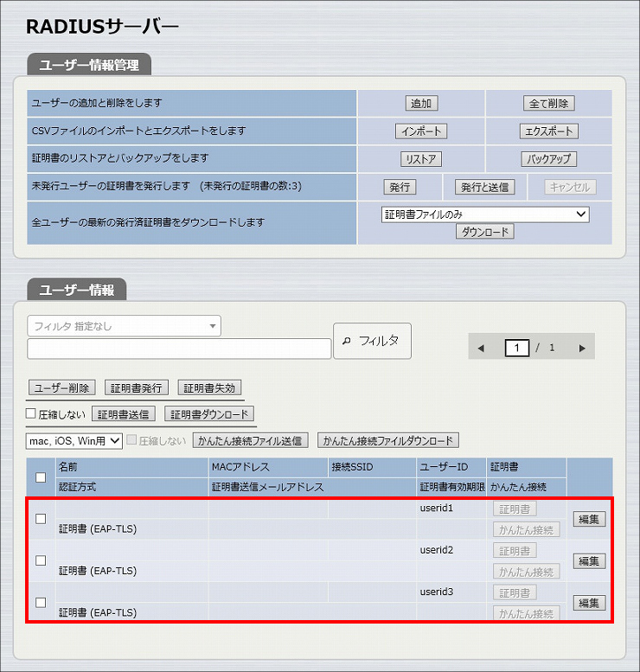
Task: Click the インポート button
Action: coord(421,131)
